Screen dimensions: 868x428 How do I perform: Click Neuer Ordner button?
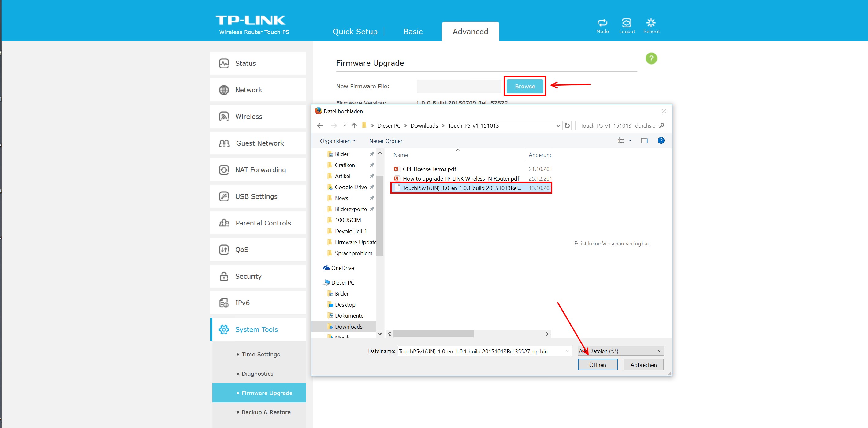(386, 141)
